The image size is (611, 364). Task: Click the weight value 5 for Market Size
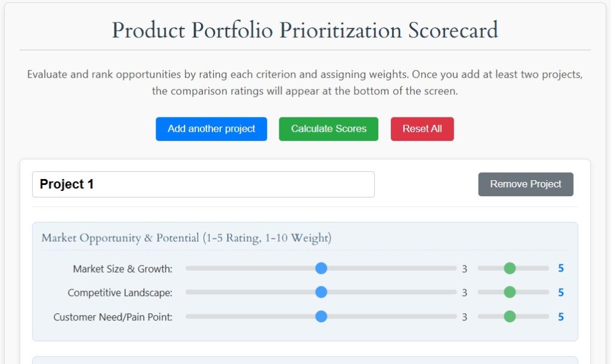pyautogui.click(x=561, y=269)
